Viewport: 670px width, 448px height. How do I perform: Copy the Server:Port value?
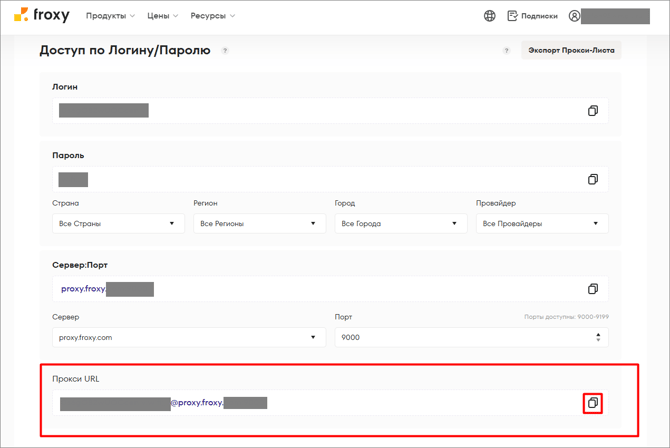coord(592,289)
